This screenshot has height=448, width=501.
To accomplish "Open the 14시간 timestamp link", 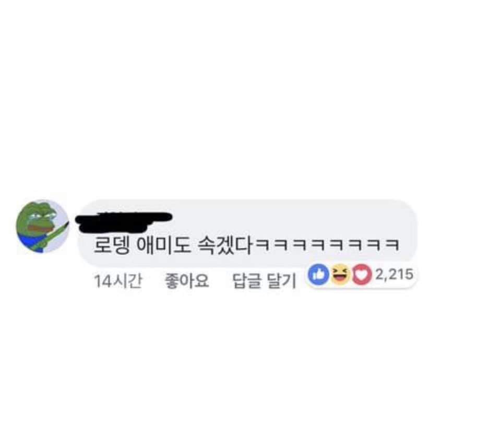I will click(x=118, y=281).
